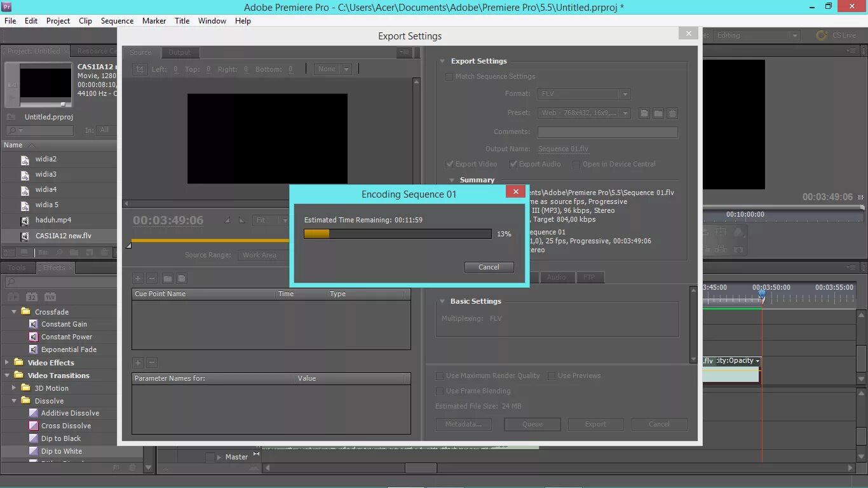Collapse the Basic Settings section triangle
Image resolution: width=868 pixels, height=488 pixels.
pos(442,302)
